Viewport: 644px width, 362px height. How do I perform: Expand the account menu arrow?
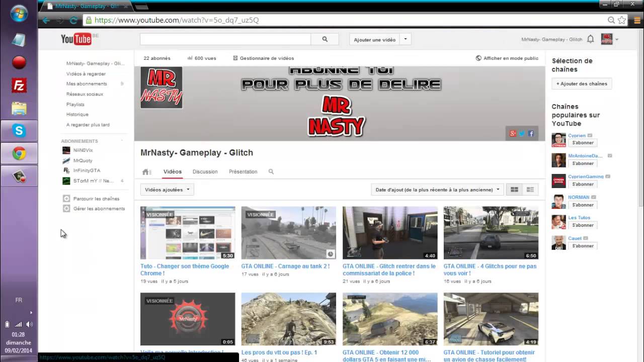tap(617, 40)
